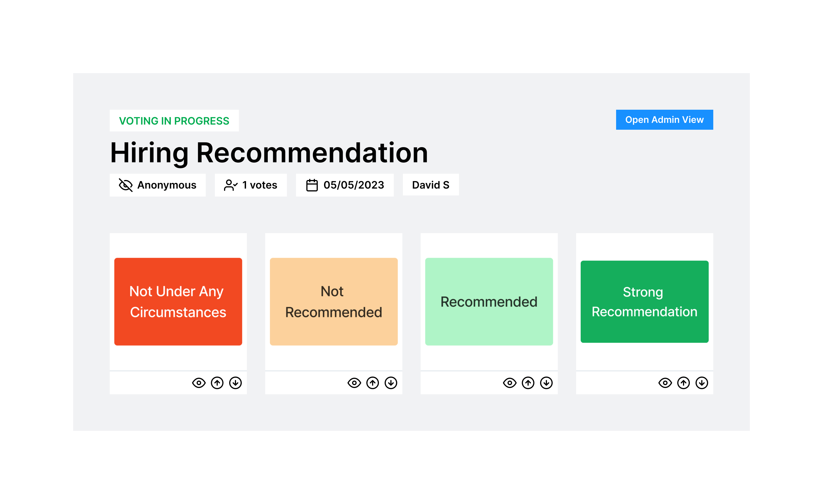The height and width of the screenshot is (504, 823).
Task: Click up arrow under the Recommended card
Action: point(528,383)
